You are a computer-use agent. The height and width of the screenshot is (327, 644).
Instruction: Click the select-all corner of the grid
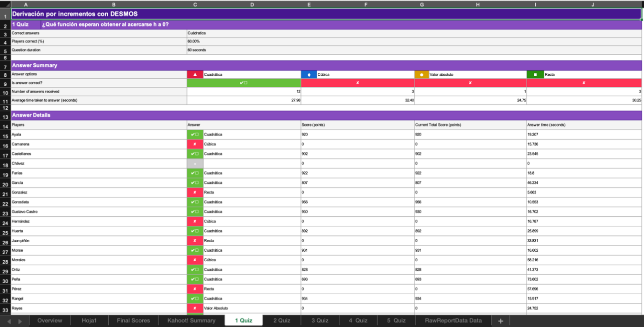coord(5,4)
